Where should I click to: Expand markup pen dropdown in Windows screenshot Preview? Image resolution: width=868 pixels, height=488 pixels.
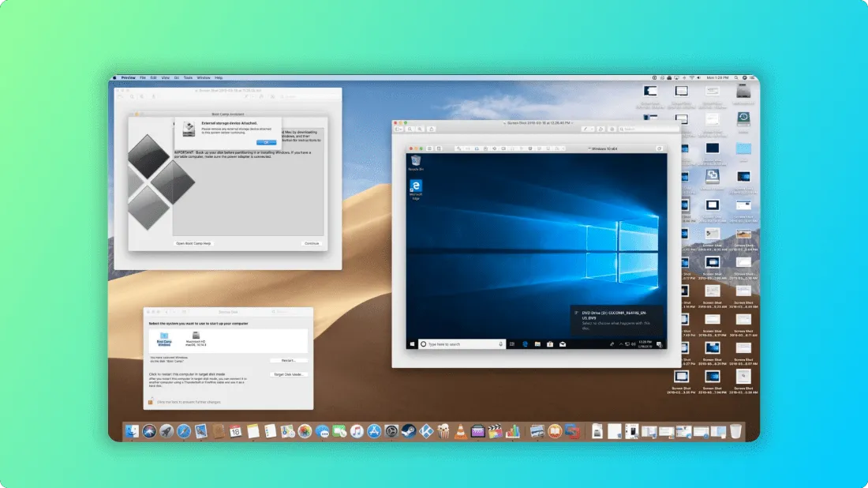coord(592,129)
